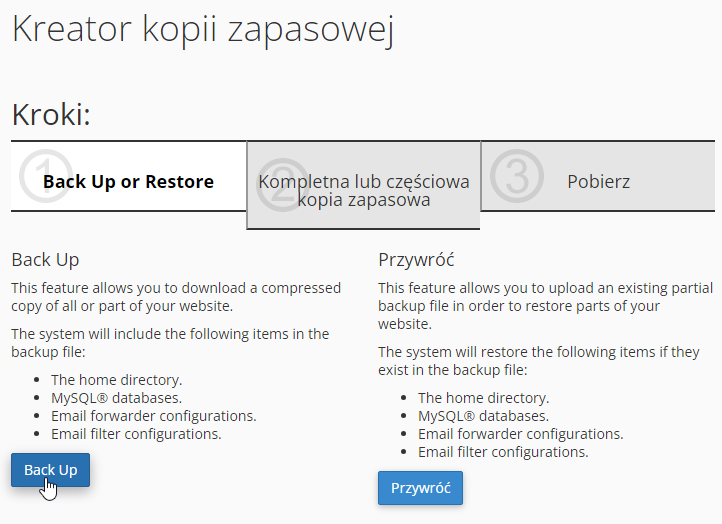Open the "Kompletna lub częściowa kopia zapasowa" step
722x524 pixels.
(x=364, y=190)
